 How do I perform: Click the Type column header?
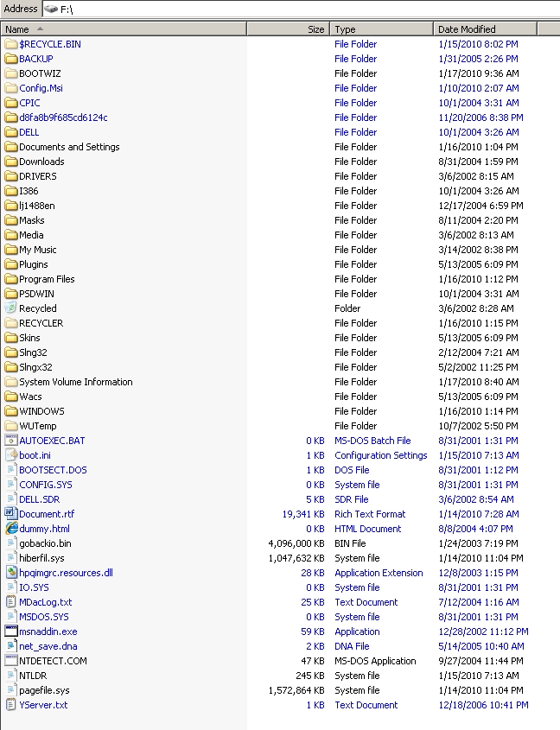click(x=381, y=29)
